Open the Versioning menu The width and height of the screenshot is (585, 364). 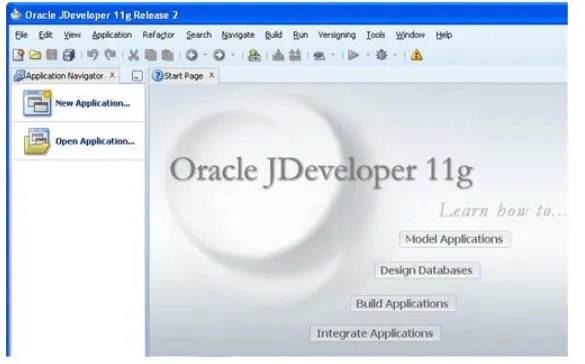[x=337, y=35]
